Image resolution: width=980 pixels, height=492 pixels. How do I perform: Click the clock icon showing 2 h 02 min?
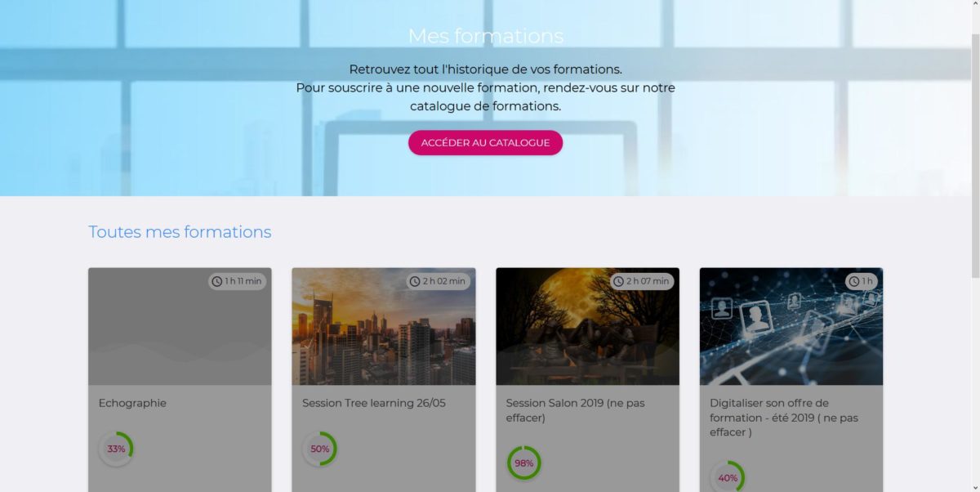[x=416, y=281]
